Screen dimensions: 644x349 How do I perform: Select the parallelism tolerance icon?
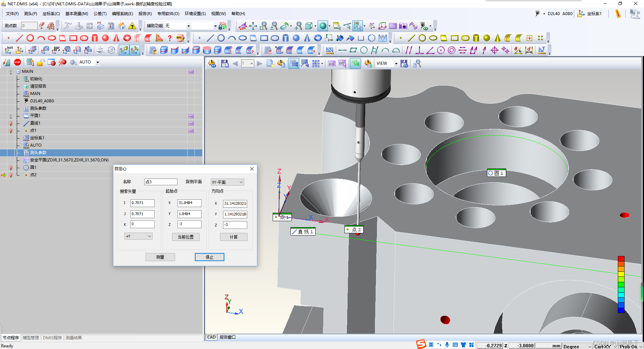coord(409,50)
